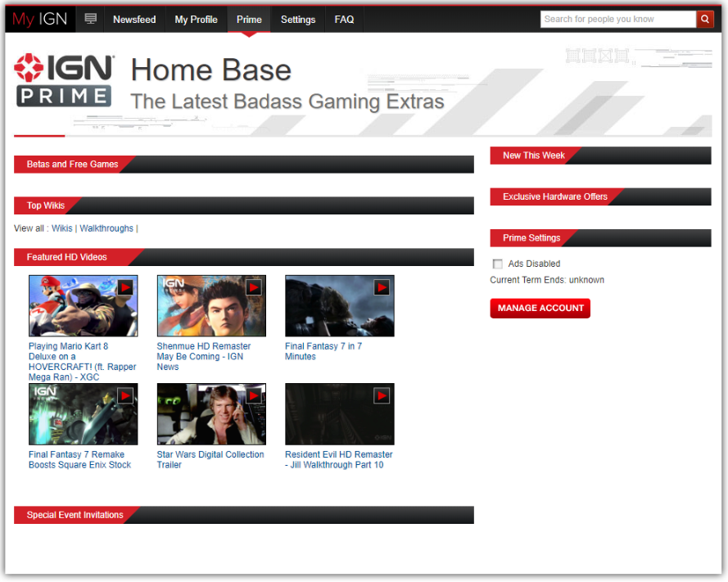Click the Home Base heading
728x582 pixels.
pos(211,70)
